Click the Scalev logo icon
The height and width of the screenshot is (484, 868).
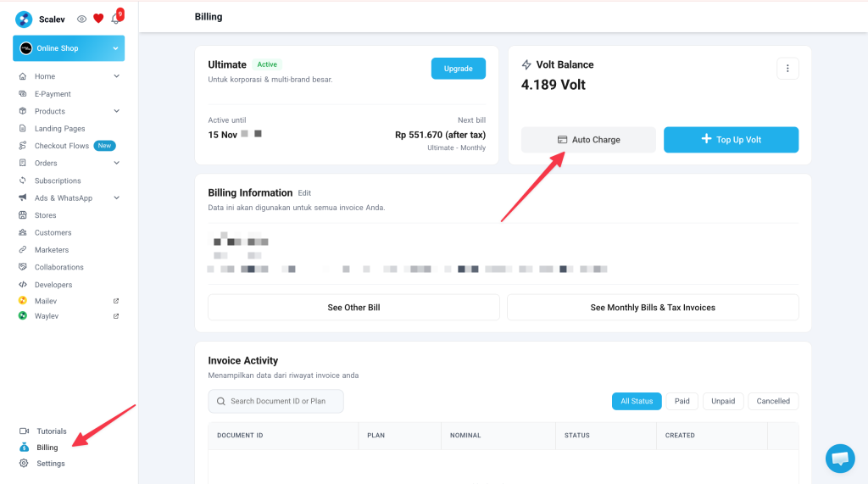pos(24,19)
